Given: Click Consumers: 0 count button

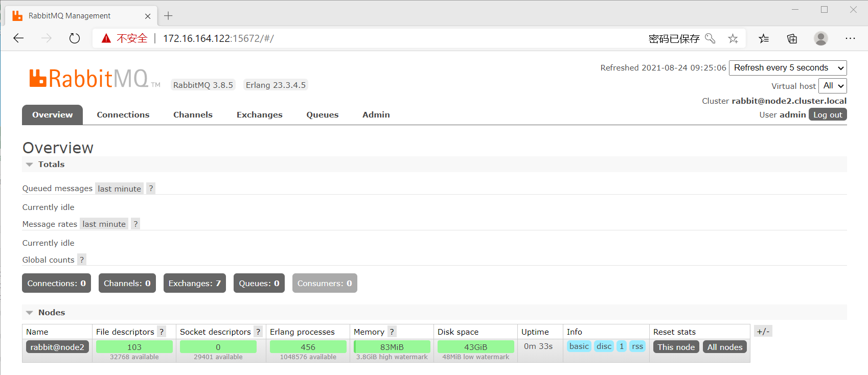Looking at the screenshot, I should (325, 283).
